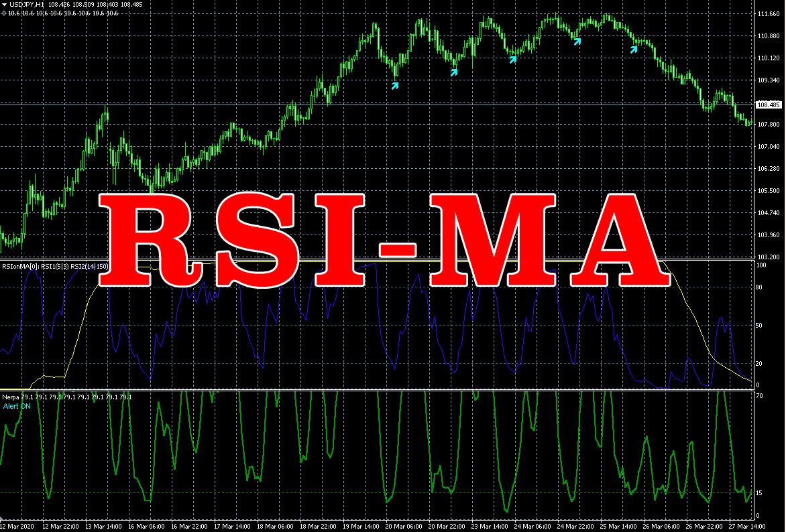Screen dimensions: 786x532
Task: Click the high price value 108.509
Action: [83, 5]
